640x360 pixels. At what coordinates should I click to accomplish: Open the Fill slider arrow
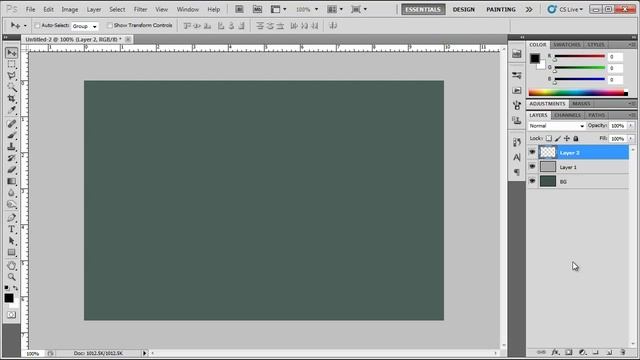(x=631, y=139)
